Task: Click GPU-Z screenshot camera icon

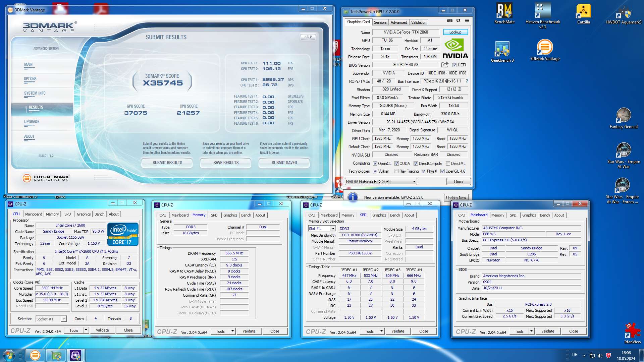Action: pyautogui.click(x=449, y=21)
